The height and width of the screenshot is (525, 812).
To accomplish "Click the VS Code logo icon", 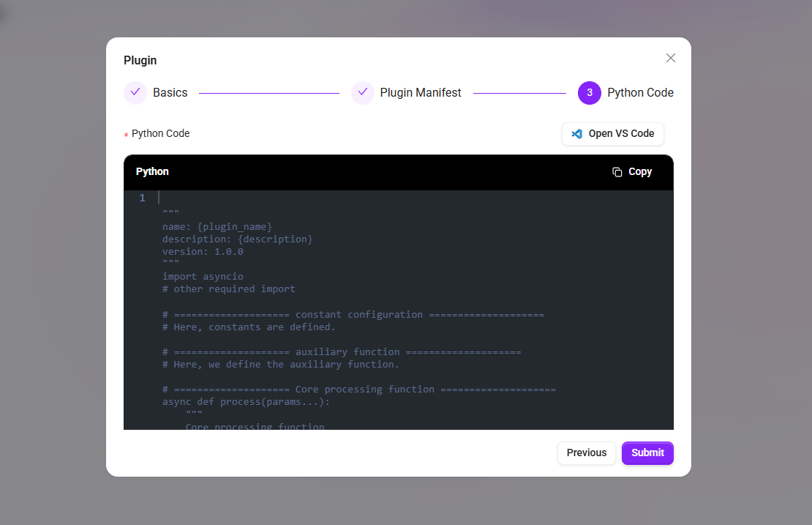I will tap(577, 134).
